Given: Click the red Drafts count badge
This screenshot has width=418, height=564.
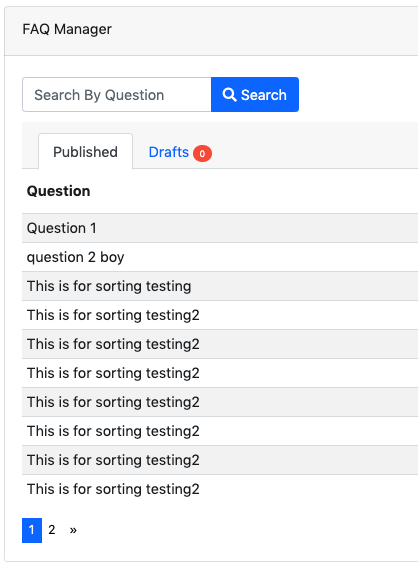Looking at the screenshot, I should point(202,154).
